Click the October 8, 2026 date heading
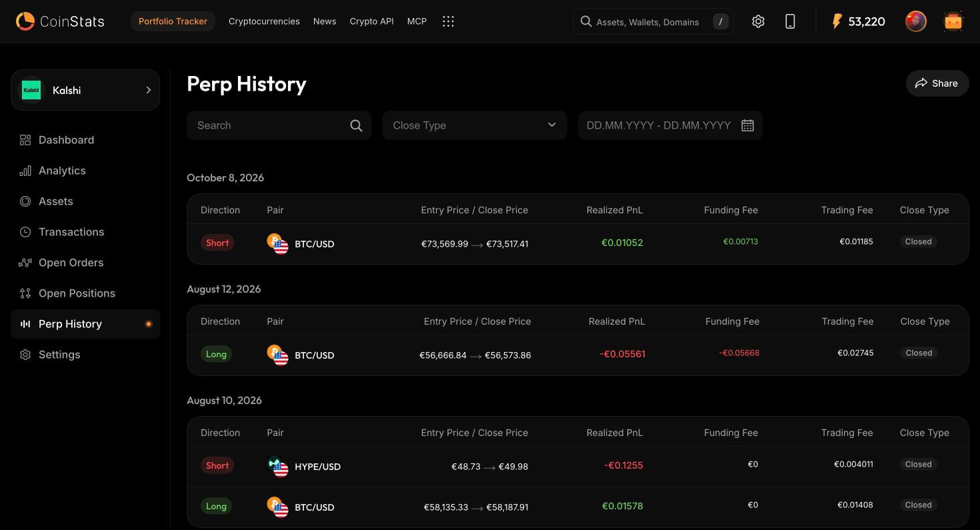This screenshot has width=980, height=530. tap(225, 177)
